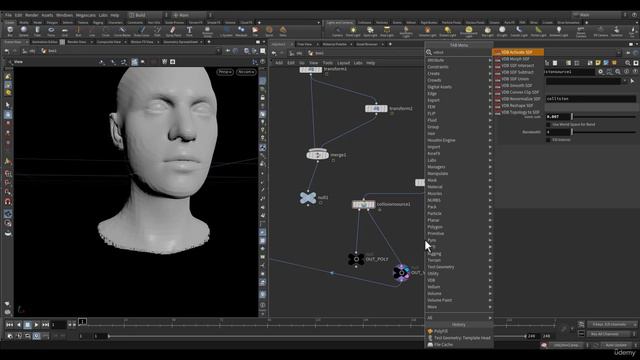Viewport: 640px width, 360px height.
Task: Select Test Geometry: Template Head from History
Action: click(459, 338)
